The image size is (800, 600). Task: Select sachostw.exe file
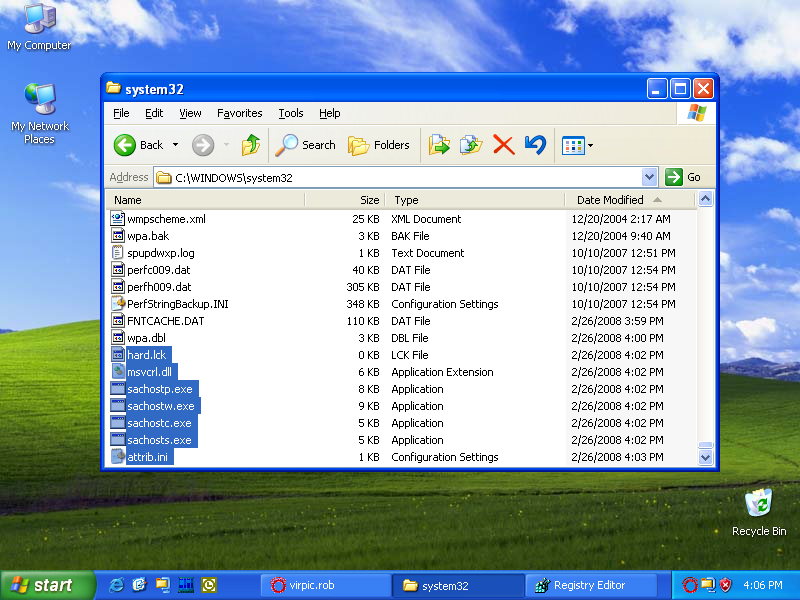tap(161, 406)
